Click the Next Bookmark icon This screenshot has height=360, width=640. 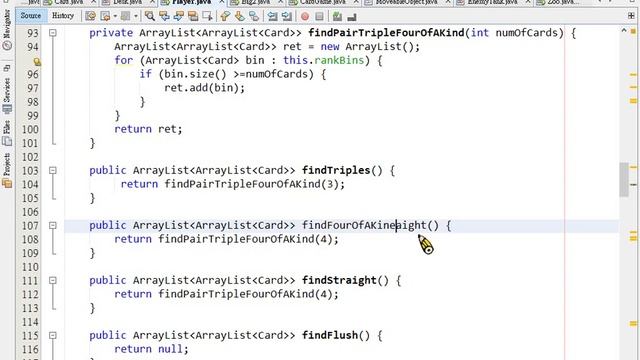240,16
